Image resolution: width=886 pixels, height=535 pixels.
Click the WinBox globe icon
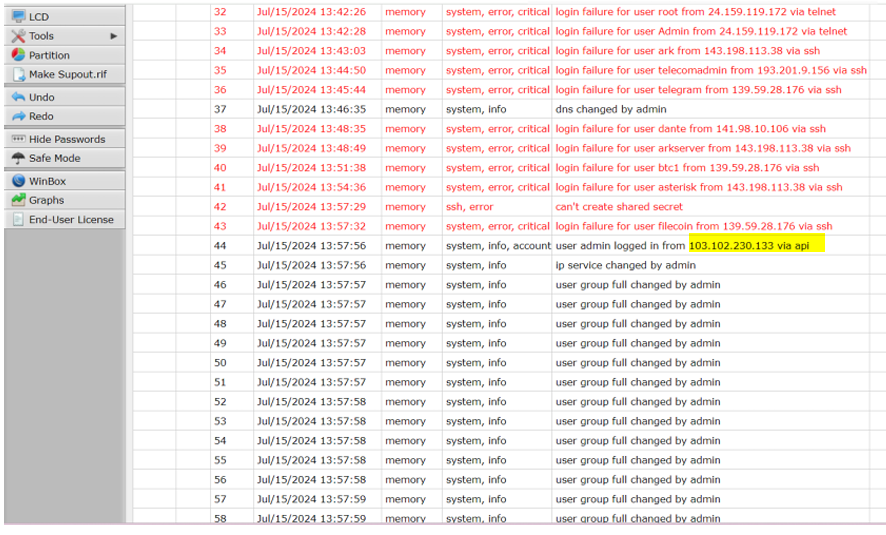[x=18, y=181]
